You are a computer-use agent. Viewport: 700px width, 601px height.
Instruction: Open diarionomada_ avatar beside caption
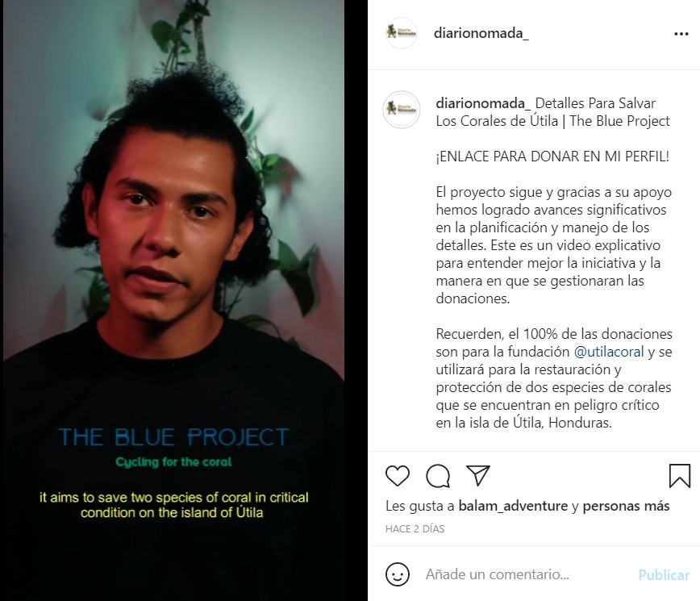pos(402,110)
